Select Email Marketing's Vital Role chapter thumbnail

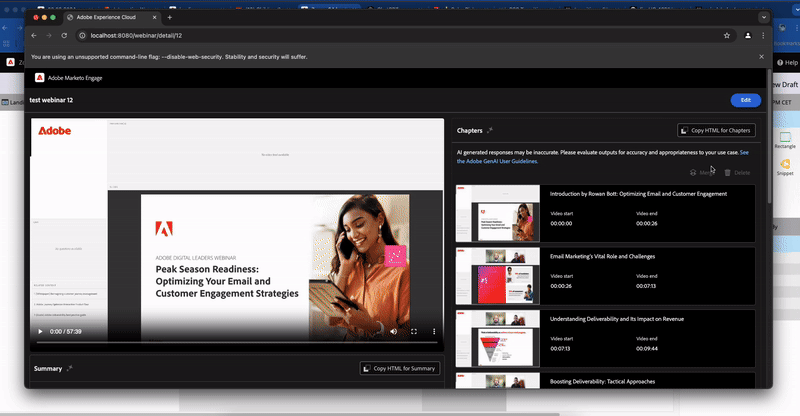497,276
